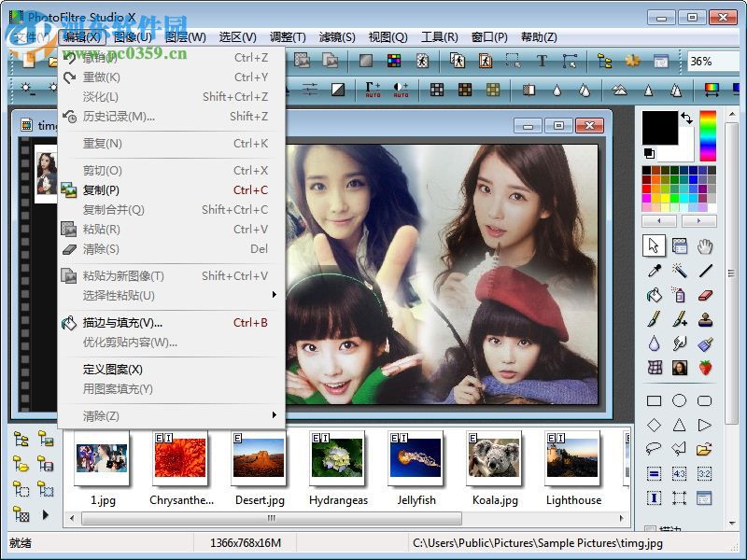
Task: Pick the Eyedropper color picker tool
Action: pyautogui.click(x=652, y=271)
